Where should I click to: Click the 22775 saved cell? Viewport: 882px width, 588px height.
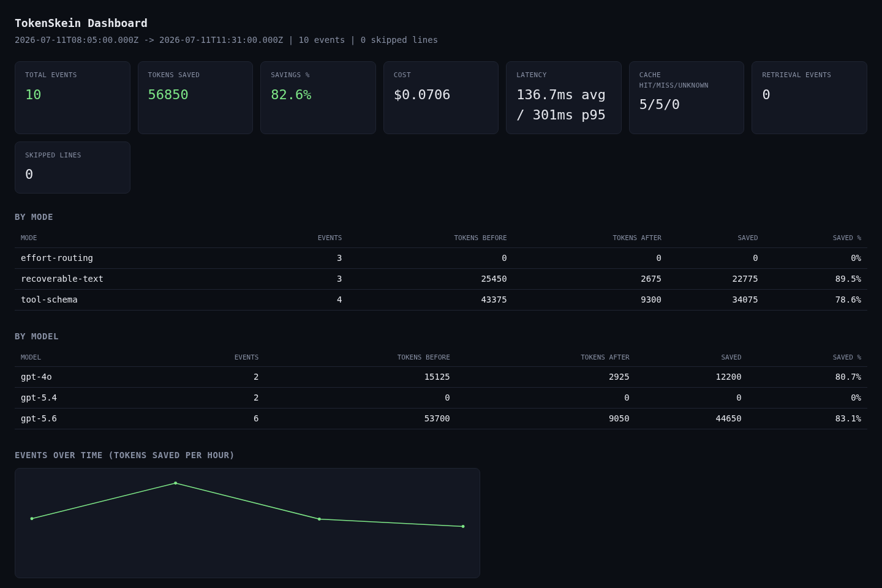click(x=745, y=279)
